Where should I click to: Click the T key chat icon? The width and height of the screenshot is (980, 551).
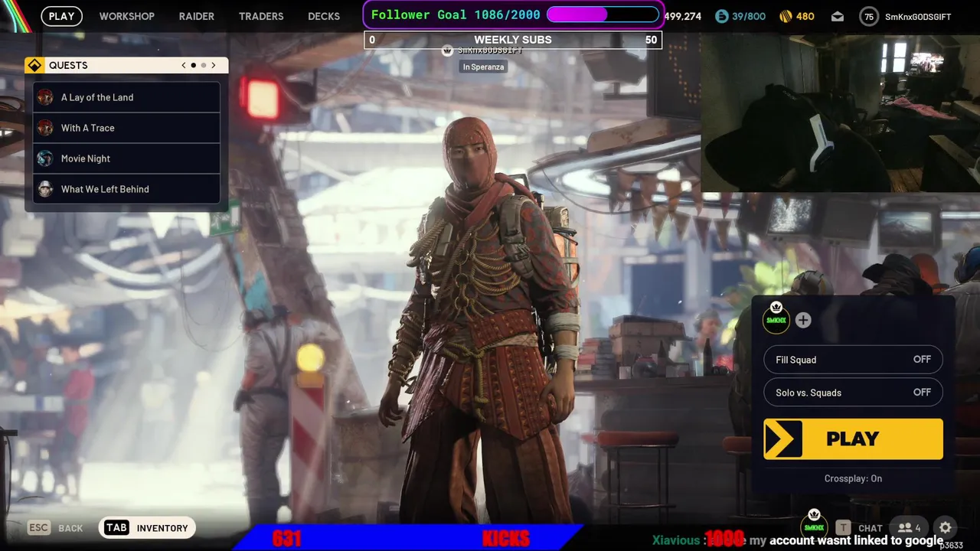click(x=843, y=527)
